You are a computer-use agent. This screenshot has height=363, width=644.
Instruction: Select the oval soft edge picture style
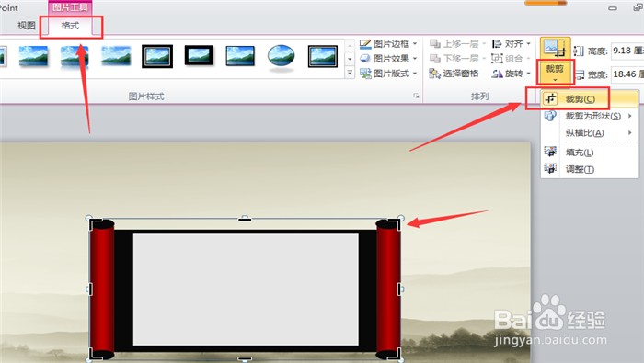(282, 57)
